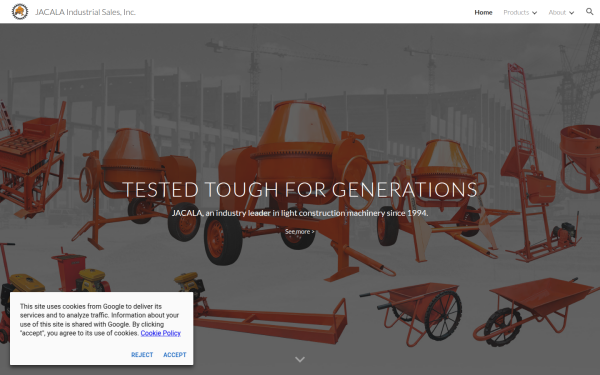Image resolution: width=600 pixels, height=375 pixels.
Task: Click the 'industry leader in light construction machinery' tagline
Action: pos(300,213)
